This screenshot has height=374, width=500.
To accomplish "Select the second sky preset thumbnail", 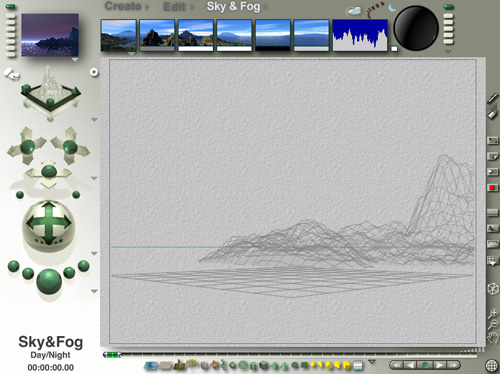I will pyautogui.click(x=157, y=35).
